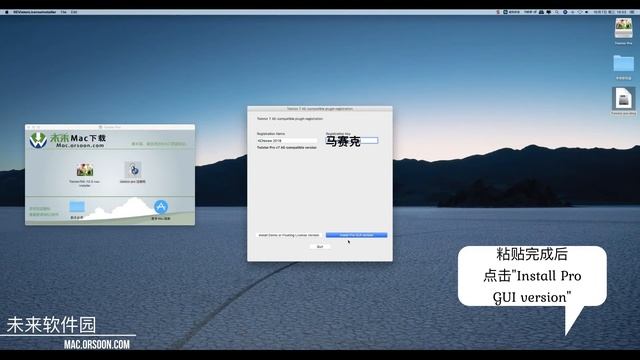Click Install Demo or Floating License Version
The height and width of the screenshot is (360, 640).
point(289,235)
